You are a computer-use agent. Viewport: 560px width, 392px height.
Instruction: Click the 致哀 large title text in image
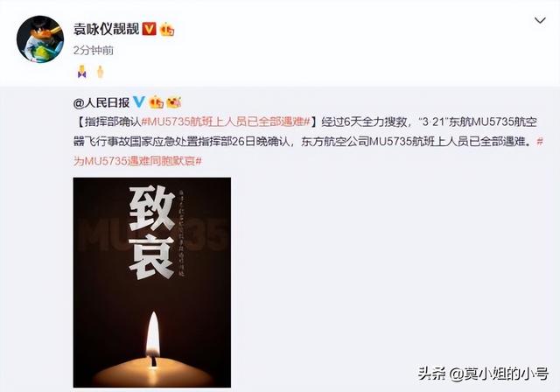(x=151, y=233)
